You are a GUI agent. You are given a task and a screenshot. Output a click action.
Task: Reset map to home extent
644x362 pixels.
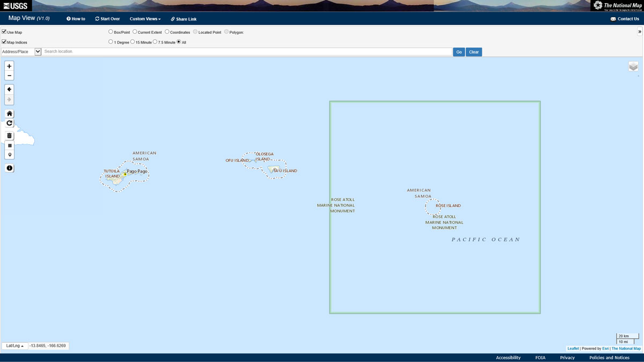click(x=9, y=114)
